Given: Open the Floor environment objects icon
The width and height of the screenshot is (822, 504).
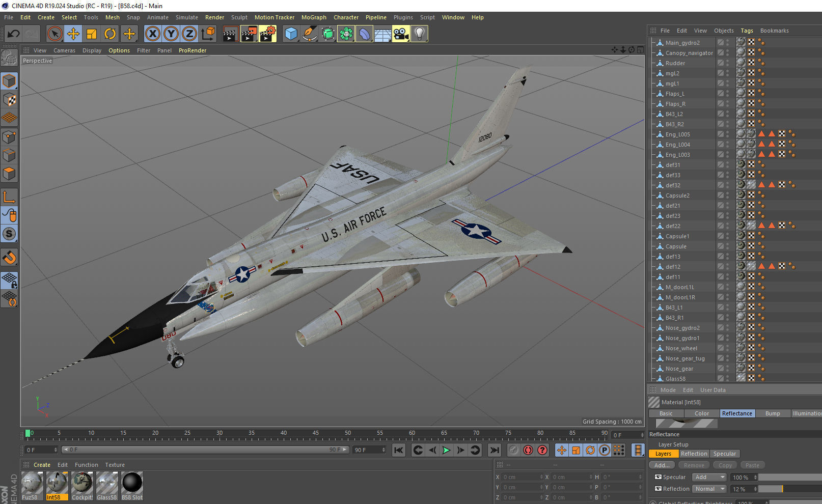Looking at the screenshot, I should click(382, 34).
